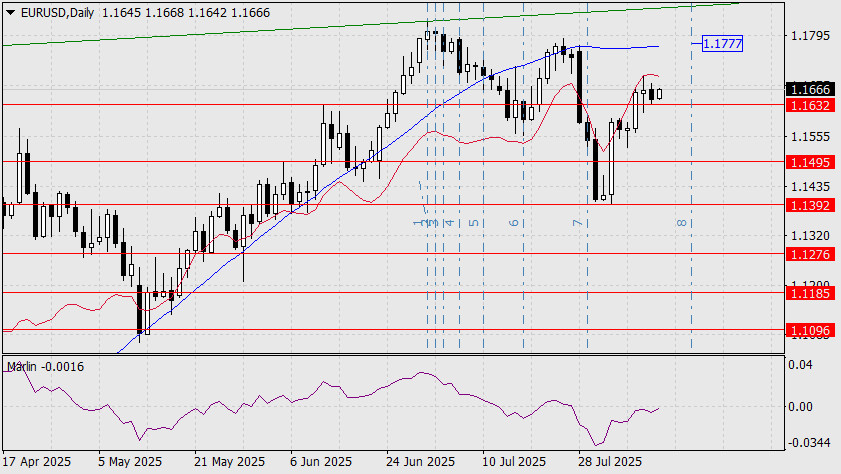
Task: Click the EURUSD,Daily chart title text
Action: click(57, 13)
